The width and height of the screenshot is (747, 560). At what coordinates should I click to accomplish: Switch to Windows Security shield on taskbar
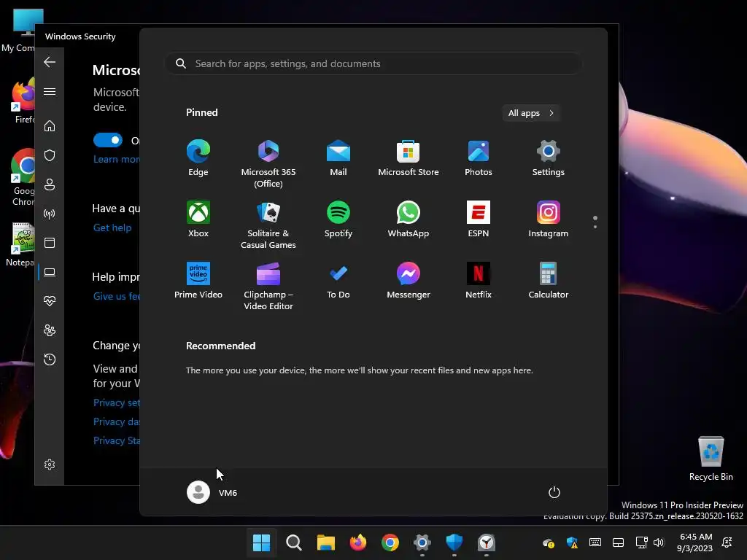point(454,542)
